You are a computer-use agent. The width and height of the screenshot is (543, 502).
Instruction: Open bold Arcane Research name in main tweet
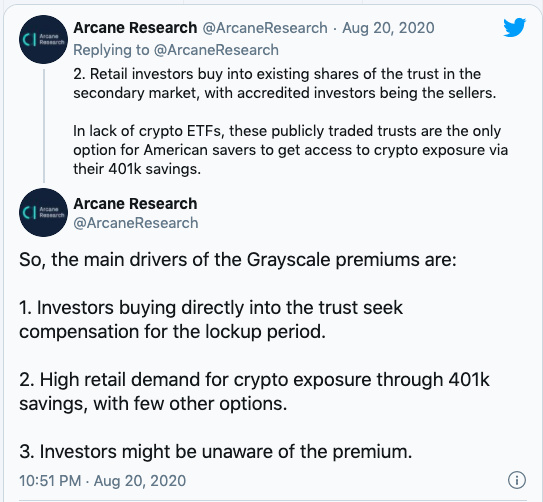pos(135,204)
